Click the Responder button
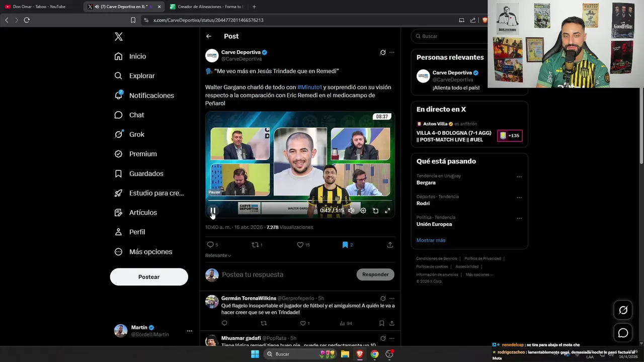The width and height of the screenshot is (644, 362). (375, 275)
